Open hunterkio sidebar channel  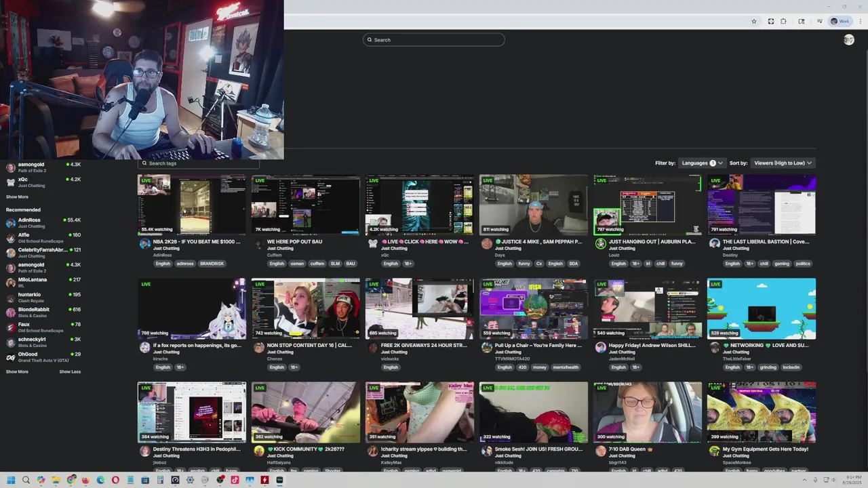point(43,298)
